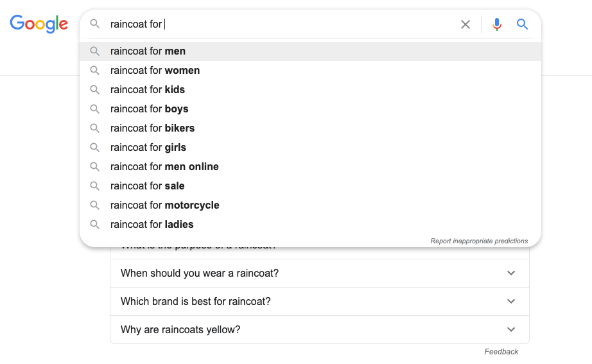
Task: Click magnifier icon beside 'raincoat for ladies'
Action: [x=95, y=225]
